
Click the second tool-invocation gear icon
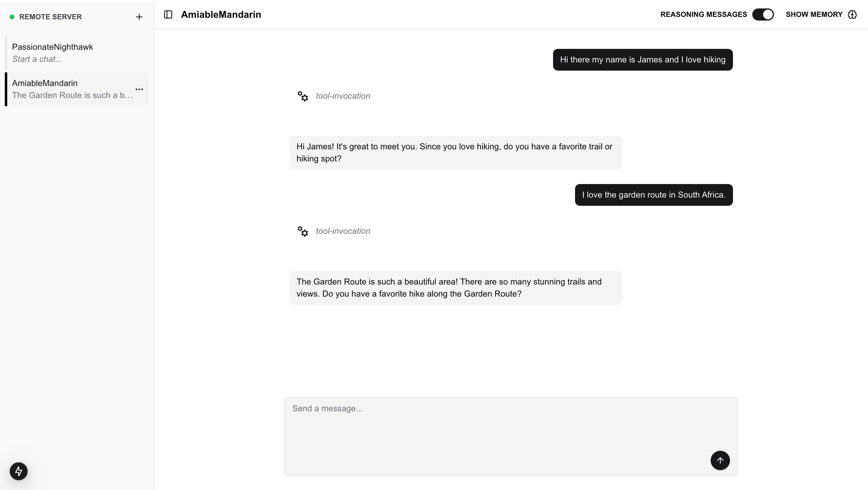pyautogui.click(x=303, y=231)
